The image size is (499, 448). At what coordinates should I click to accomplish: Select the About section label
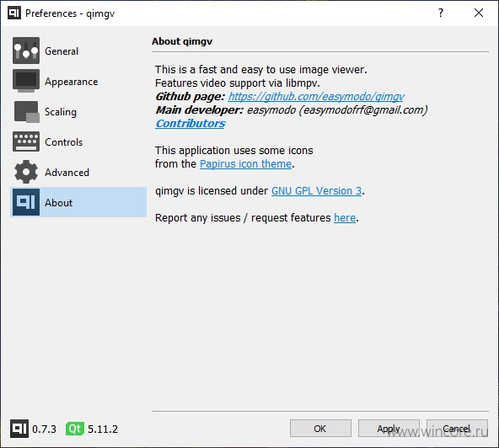tap(58, 203)
